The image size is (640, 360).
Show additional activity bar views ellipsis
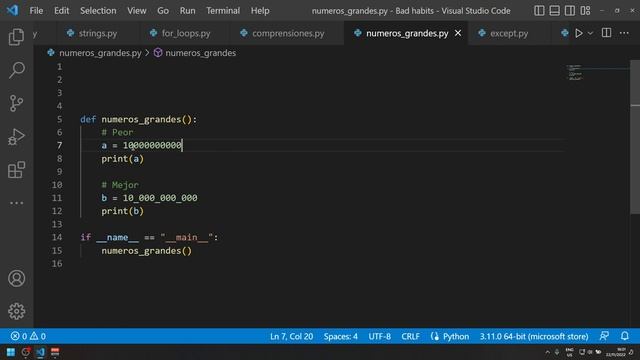click(16, 203)
